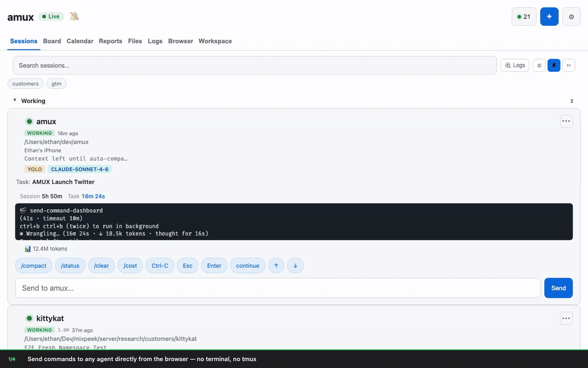Screen dimensions: 588x368
Task: Click the 1/4 step indicator in banner
Action: tap(12, 359)
